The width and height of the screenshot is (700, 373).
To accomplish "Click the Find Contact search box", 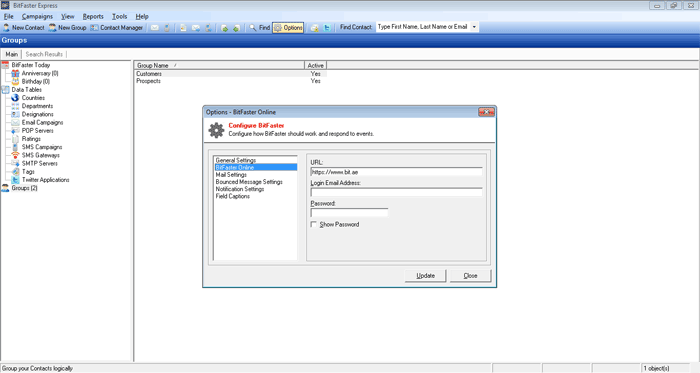I will coord(423,27).
